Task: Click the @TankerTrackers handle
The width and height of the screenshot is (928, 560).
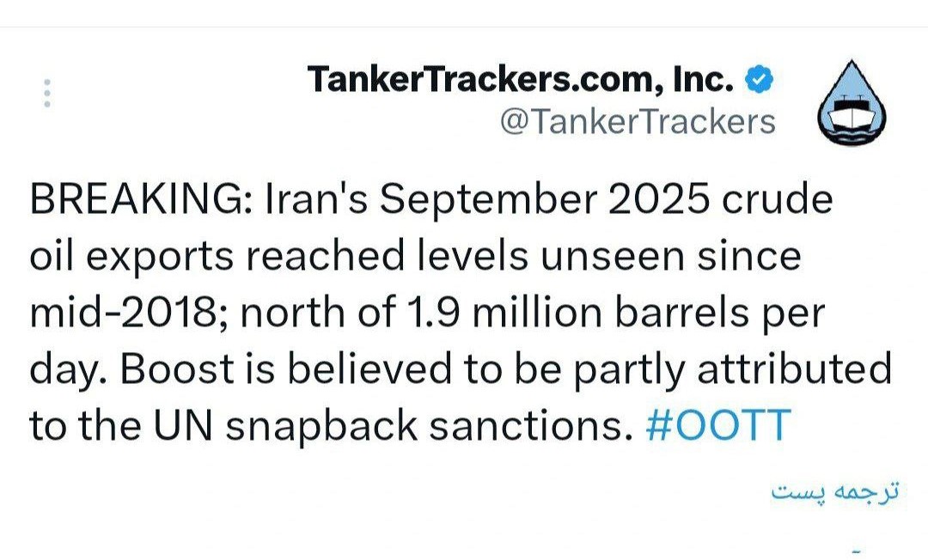Action: tap(637, 122)
